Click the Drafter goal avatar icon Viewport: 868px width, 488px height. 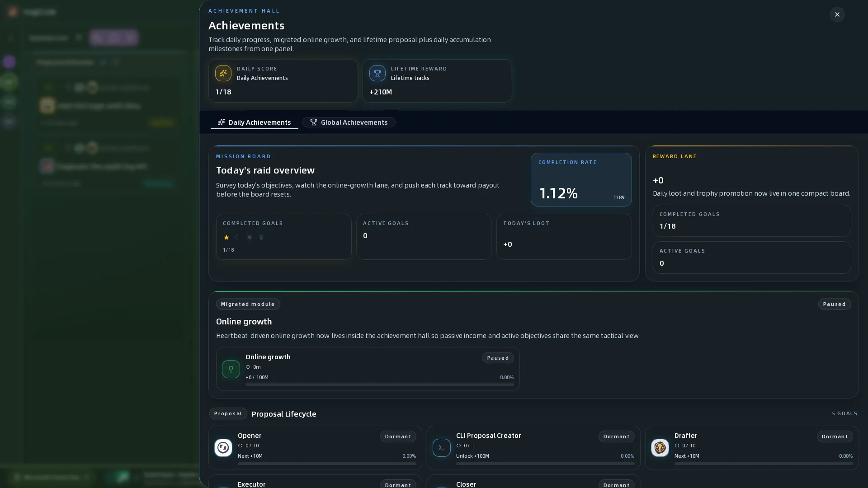point(660,447)
